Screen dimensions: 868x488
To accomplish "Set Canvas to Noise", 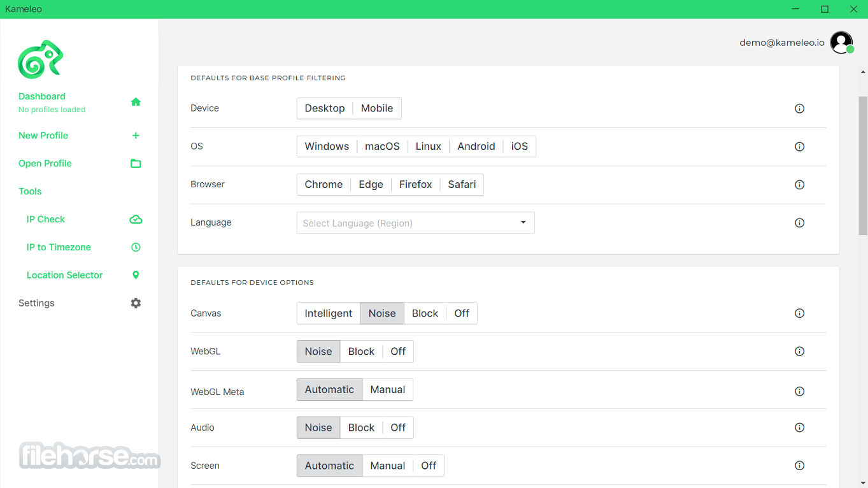I will (382, 313).
